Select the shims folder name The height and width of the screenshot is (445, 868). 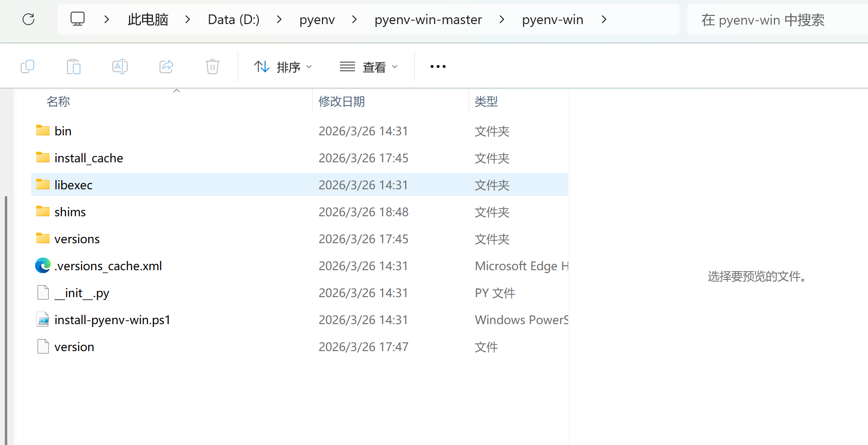pos(70,212)
